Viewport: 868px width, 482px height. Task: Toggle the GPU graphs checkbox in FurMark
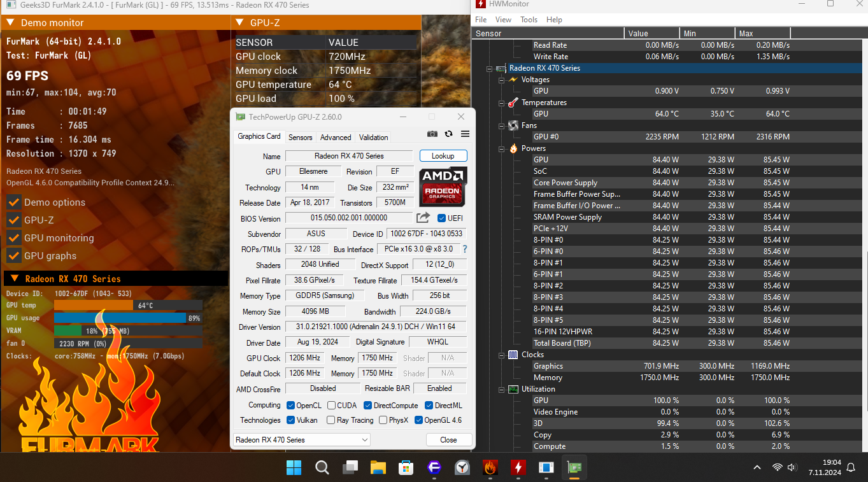[x=13, y=256]
